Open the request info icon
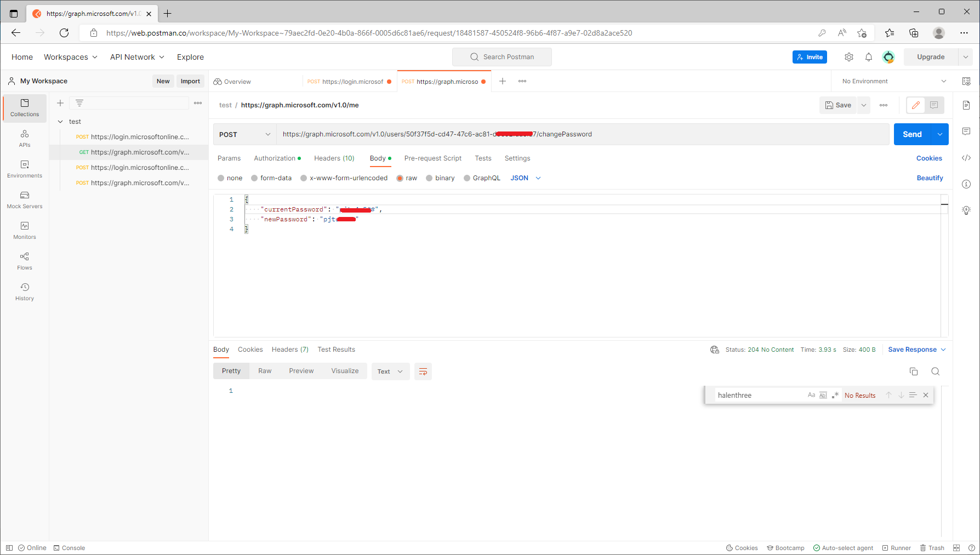 [966, 184]
